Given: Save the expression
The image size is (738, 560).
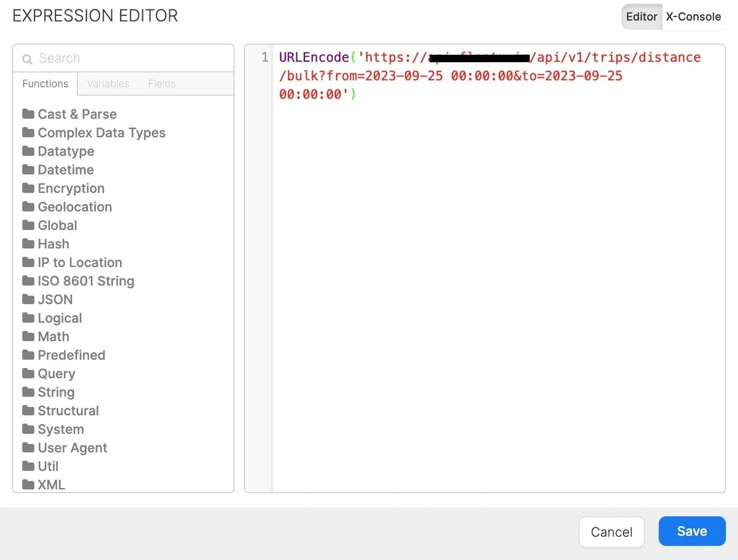Looking at the screenshot, I should click(x=692, y=531).
